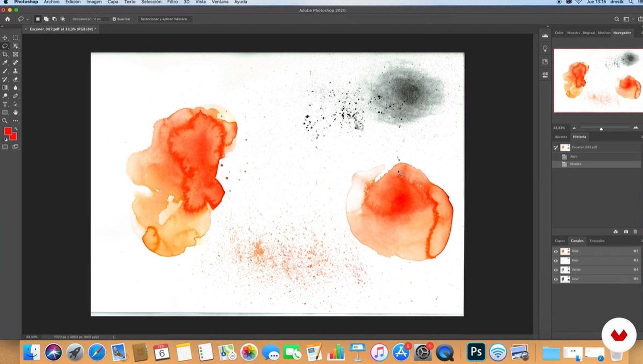Image resolution: width=643 pixels, height=364 pixels.
Task: Select the Lasso tool in toolbar
Action: tap(5, 46)
